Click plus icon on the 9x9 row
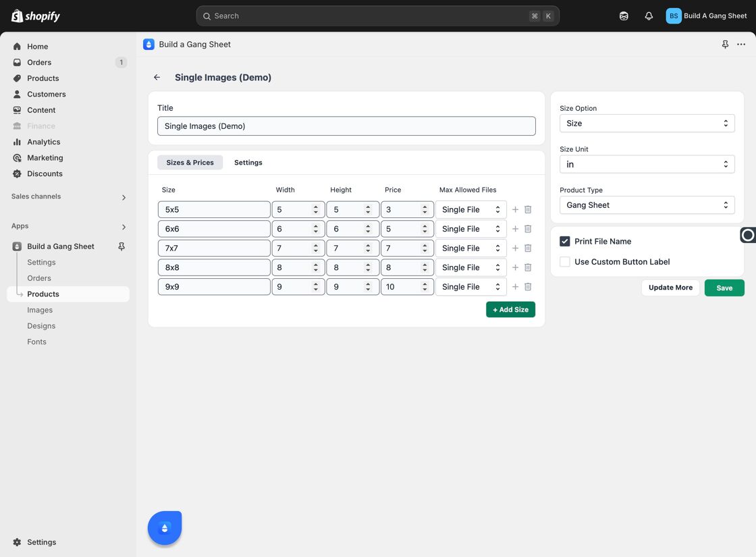The width and height of the screenshot is (756, 557). (x=515, y=286)
